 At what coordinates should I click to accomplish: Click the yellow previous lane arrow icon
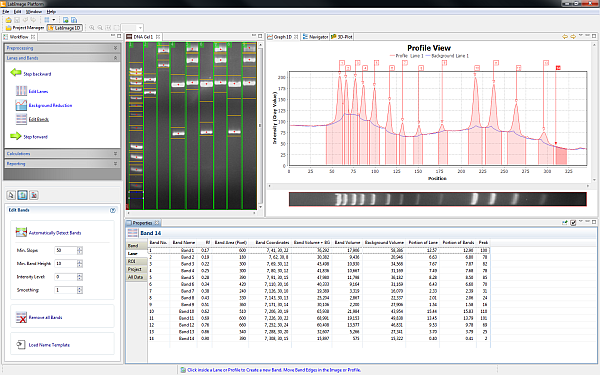coord(565,37)
